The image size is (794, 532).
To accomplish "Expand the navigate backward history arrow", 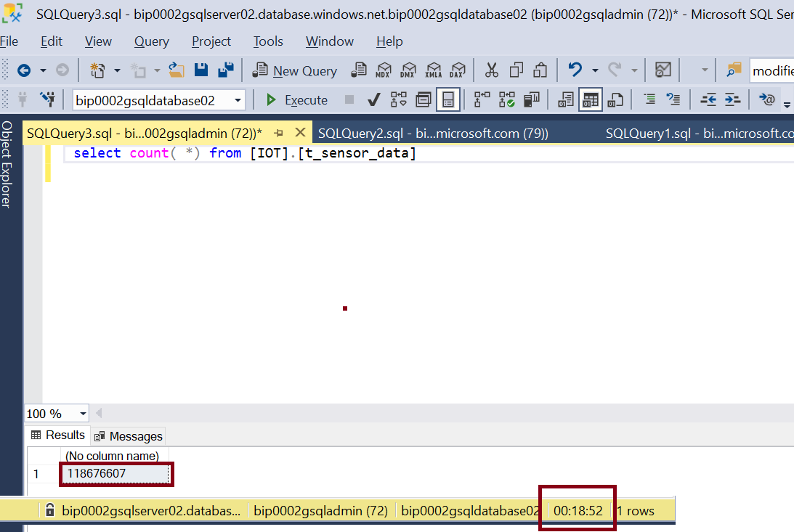I will tap(43, 70).
